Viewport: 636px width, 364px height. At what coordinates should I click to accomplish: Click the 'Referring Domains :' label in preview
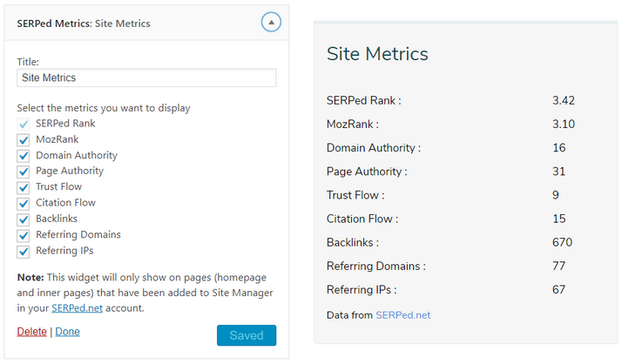click(x=376, y=266)
